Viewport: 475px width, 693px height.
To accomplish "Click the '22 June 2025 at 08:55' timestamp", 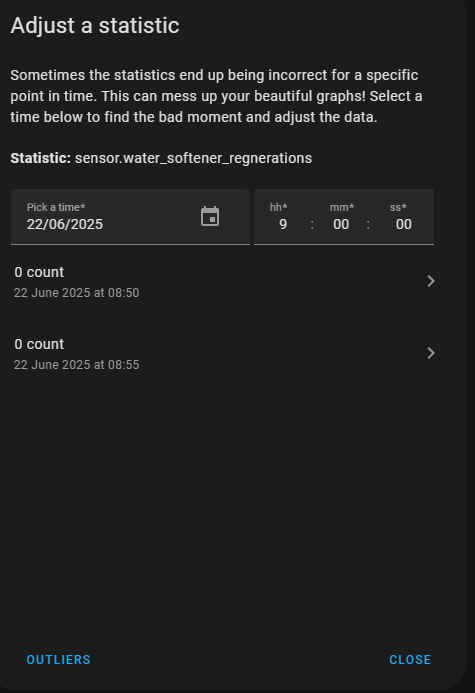I will pyautogui.click(x=76, y=365).
